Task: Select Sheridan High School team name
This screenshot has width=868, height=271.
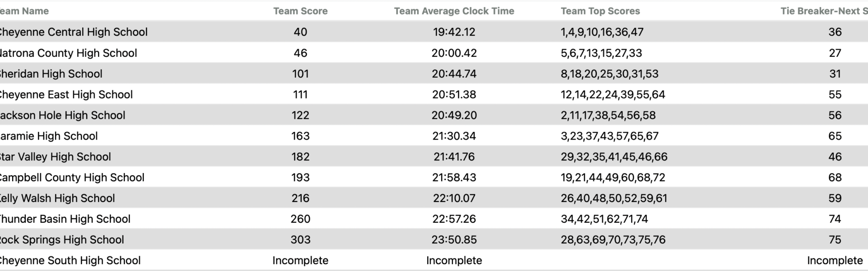Action: pos(51,74)
